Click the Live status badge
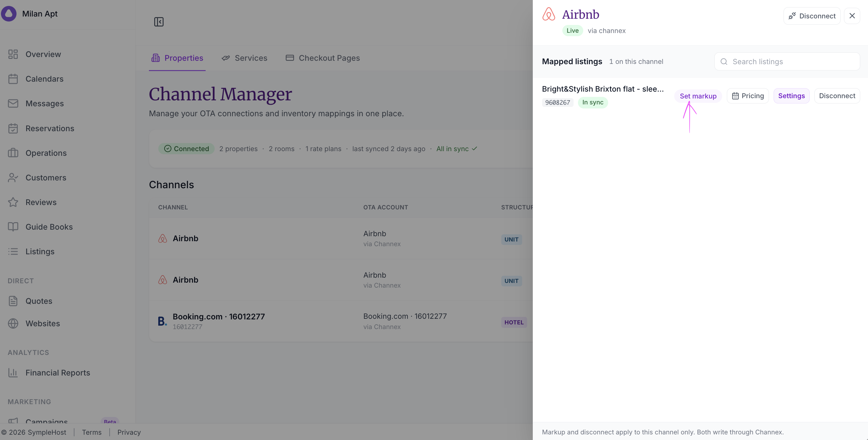 coord(573,31)
